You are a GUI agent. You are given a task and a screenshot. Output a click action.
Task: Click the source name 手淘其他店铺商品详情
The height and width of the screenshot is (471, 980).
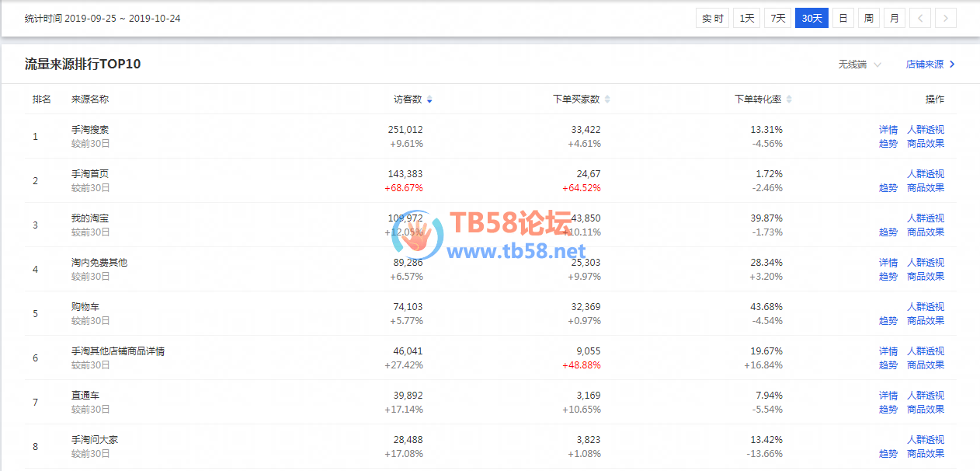[x=118, y=351]
